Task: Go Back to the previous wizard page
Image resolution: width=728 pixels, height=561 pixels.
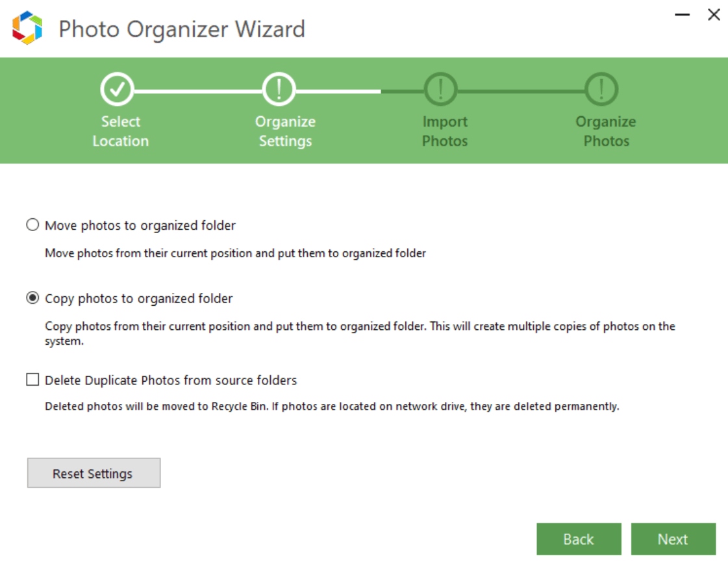Action: pyautogui.click(x=578, y=540)
